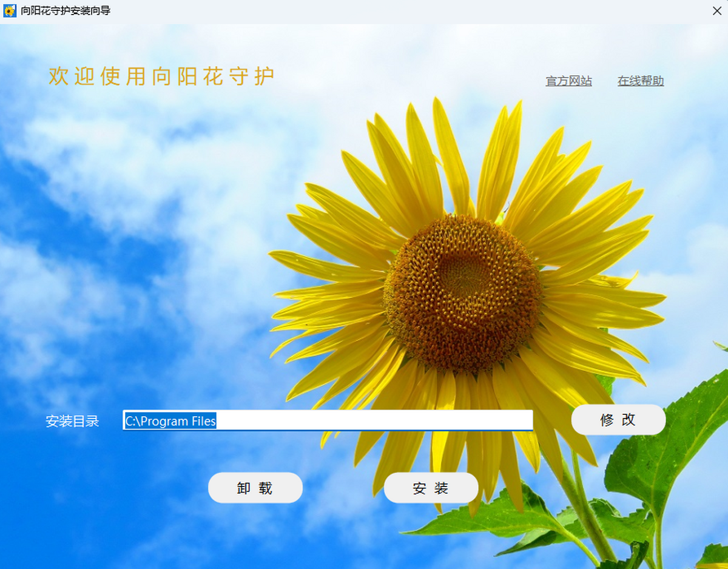Open the 官方网站 link
Screen dimensions: 728x569
click(x=568, y=81)
